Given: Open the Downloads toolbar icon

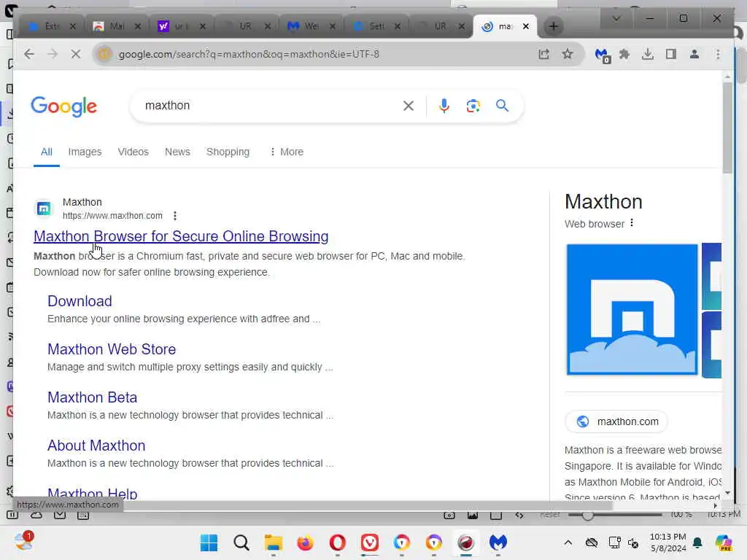Looking at the screenshot, I should coord(648,54).
